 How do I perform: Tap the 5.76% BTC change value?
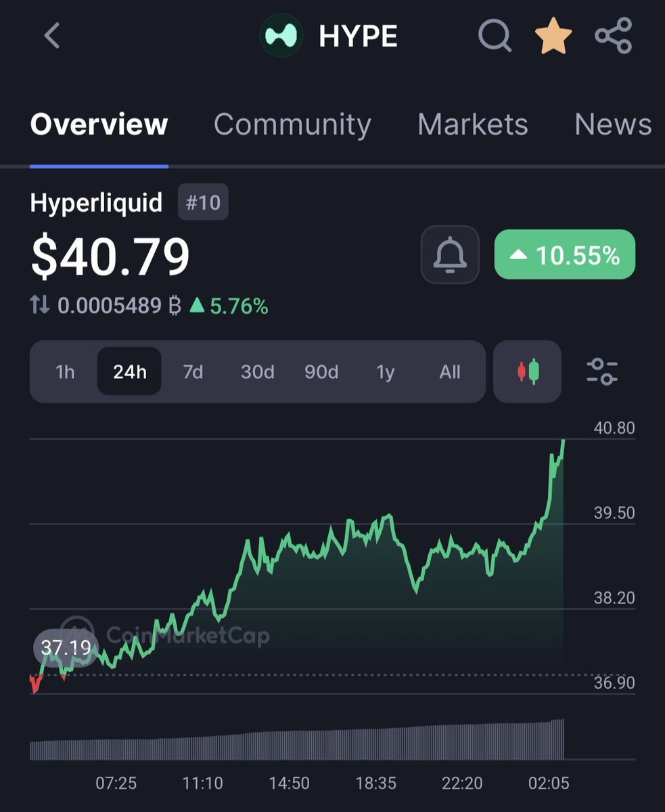point(229,307)
